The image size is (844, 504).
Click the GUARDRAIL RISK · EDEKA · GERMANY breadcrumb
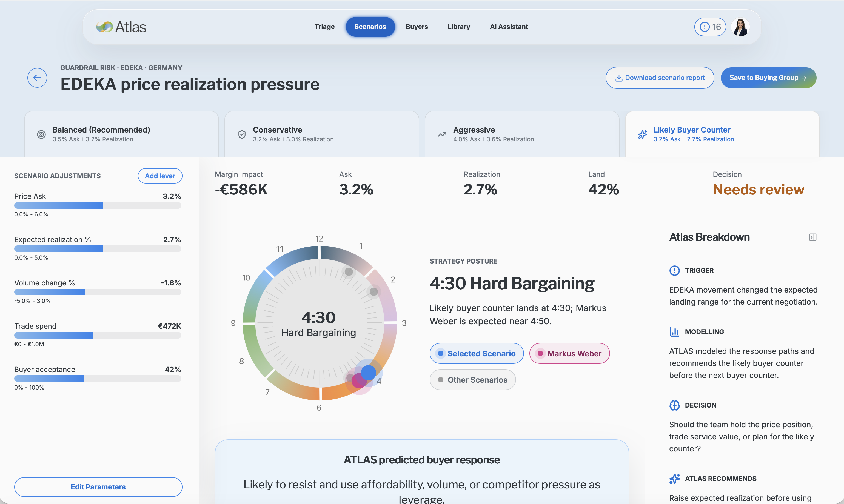coord(121,68)
